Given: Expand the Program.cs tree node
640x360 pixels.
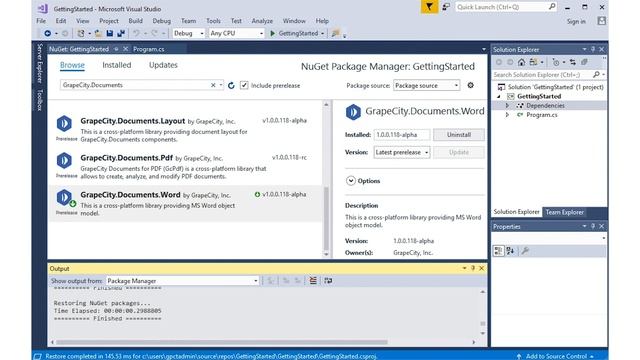Looking at the screenshot, I should click(x=507, y=115).
